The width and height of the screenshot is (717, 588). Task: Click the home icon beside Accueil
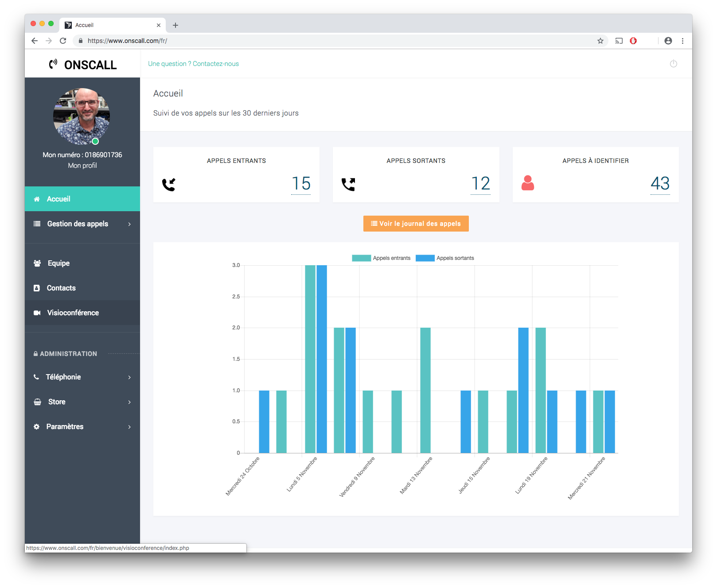[37, 199]
